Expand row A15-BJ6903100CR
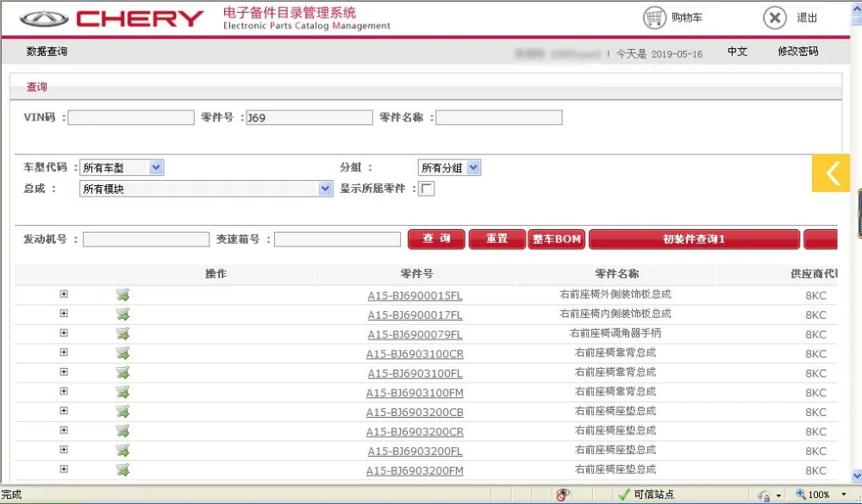This screenshot has width=862, height=504. pos(64,352)
